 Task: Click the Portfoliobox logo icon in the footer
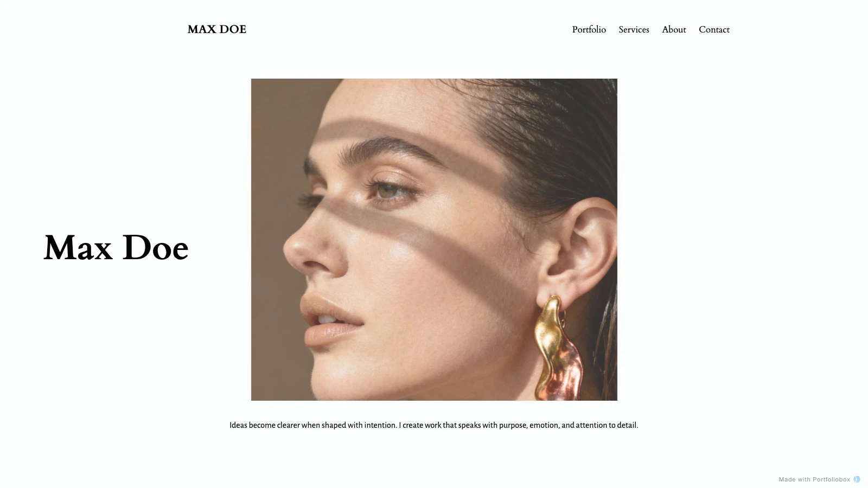coord(857,479)
